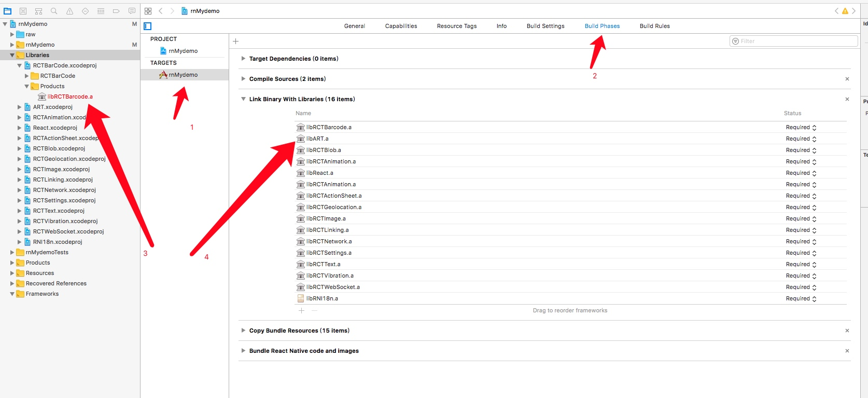Go forward with the right chevron
The width and height of the screenshot is (868, 398).
click(x=172, y=11)
